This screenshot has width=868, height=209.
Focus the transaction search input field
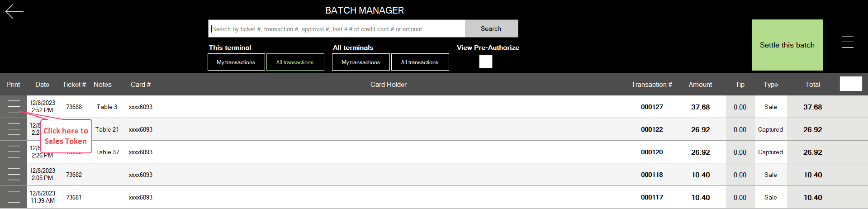click(x=337, y=29)
